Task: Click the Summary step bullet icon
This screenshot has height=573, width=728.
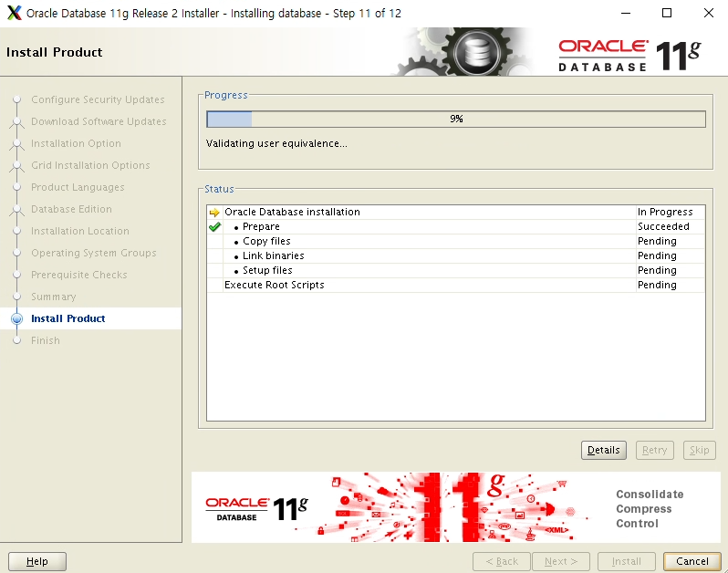Action: click(x=16, y=297)
